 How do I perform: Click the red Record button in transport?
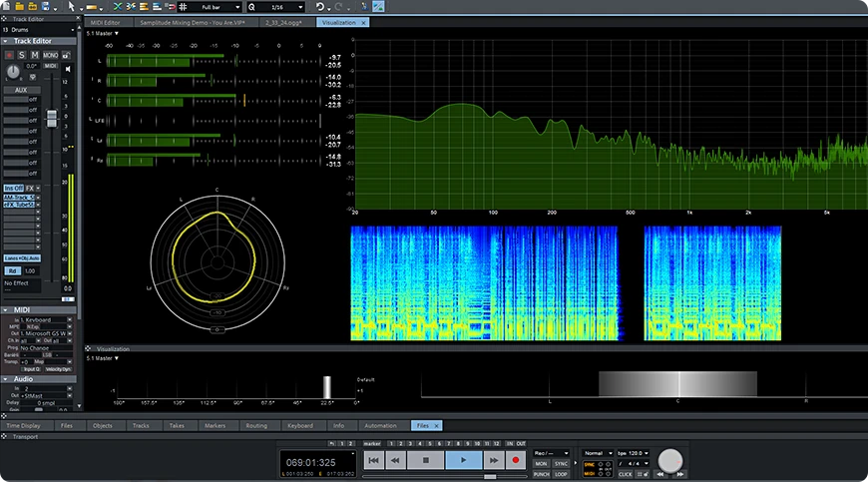point(516,460)
